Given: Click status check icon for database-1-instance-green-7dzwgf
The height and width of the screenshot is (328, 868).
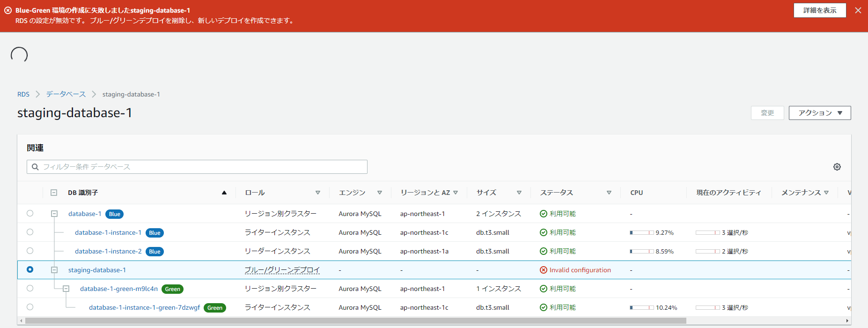Looking at the screenshot, I should pos(544,307).
